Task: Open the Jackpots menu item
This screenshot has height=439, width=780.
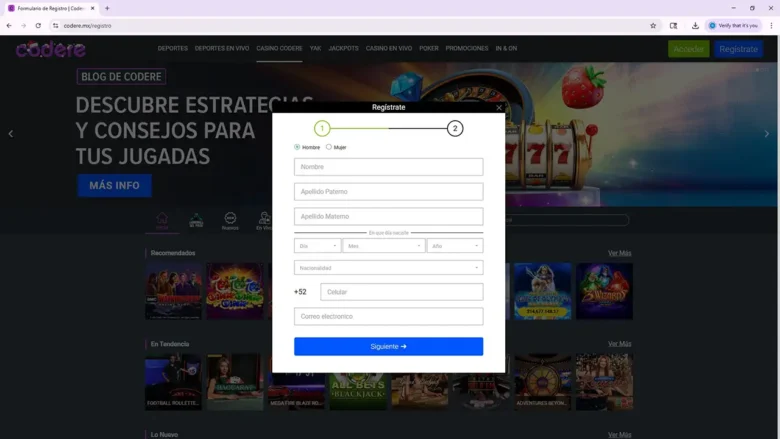Action: (x=343, y=49)
